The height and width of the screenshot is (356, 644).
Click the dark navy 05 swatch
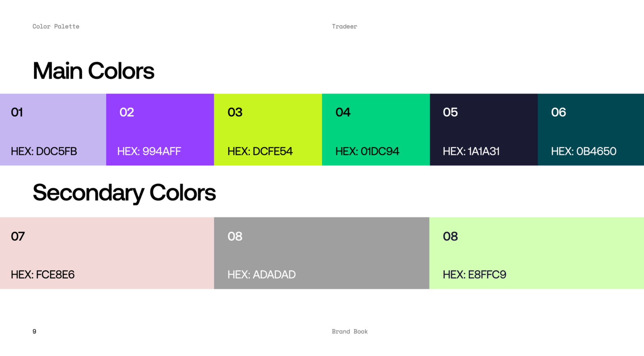pyautogui.click(x=483, y=129)
